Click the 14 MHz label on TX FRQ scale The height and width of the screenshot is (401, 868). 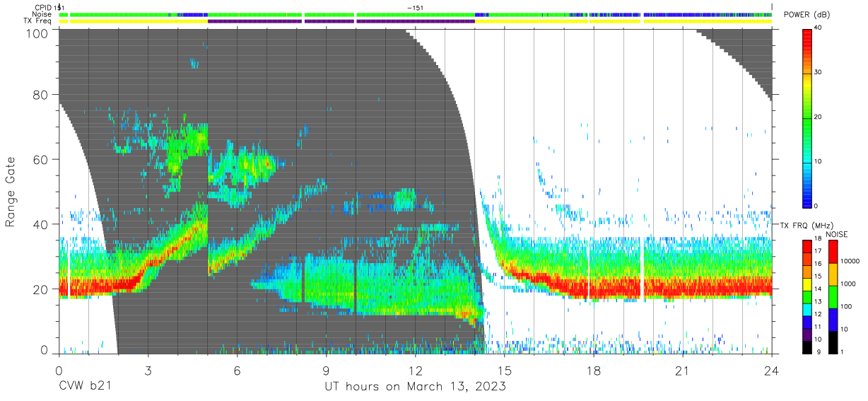coord(819,290)
